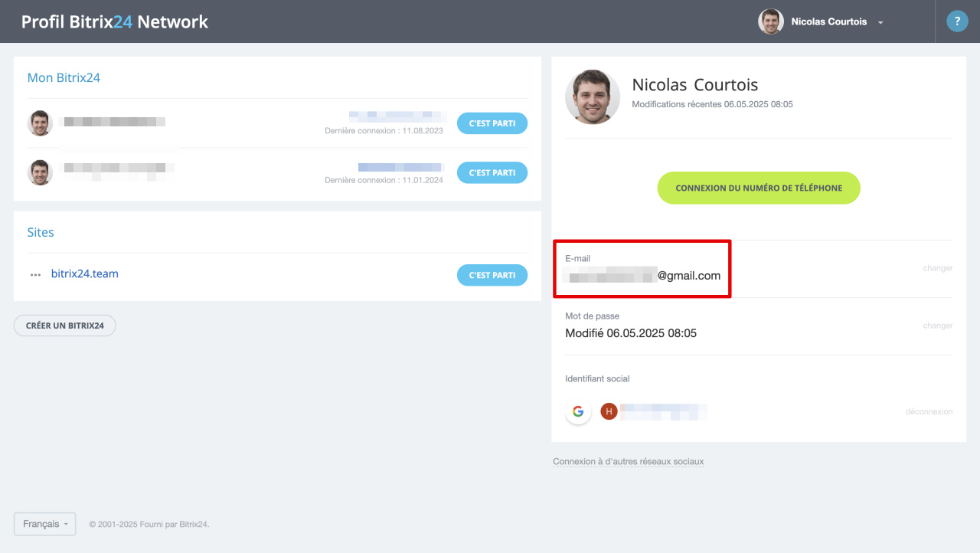Click C'EST PARTI next to bitrix24.team
The width and height of the screenshot is (980, 553).
point(492,275)
